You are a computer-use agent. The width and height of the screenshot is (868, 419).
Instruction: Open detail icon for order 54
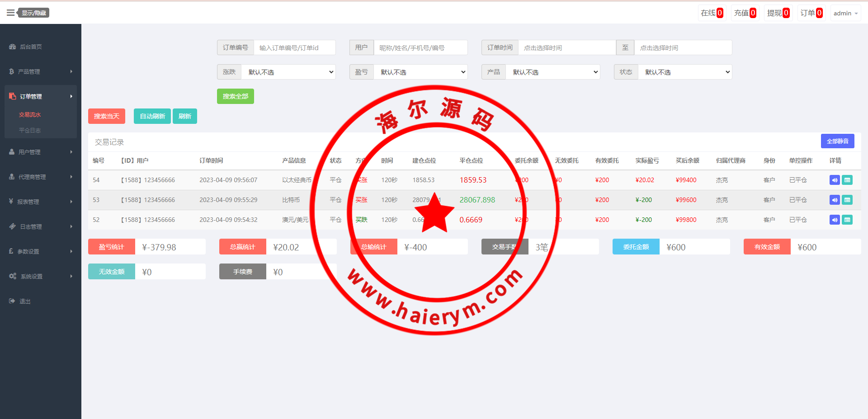(x=847, y=180)
